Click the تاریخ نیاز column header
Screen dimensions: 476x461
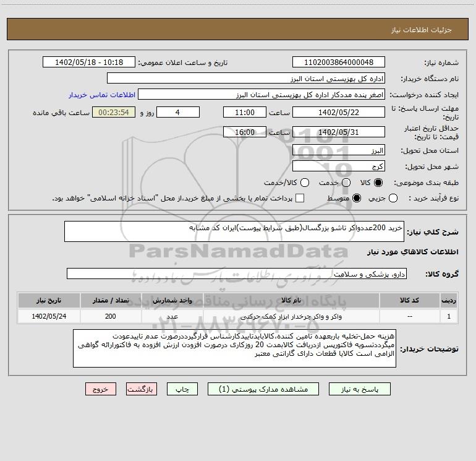click(49, 300)
